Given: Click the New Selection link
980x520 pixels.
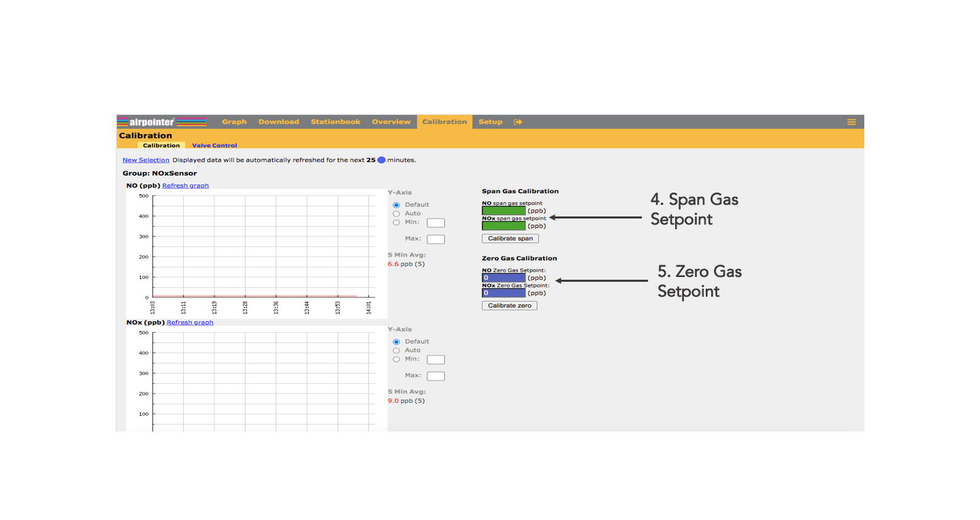Looking at the screenshot, I should pos(146,160).
